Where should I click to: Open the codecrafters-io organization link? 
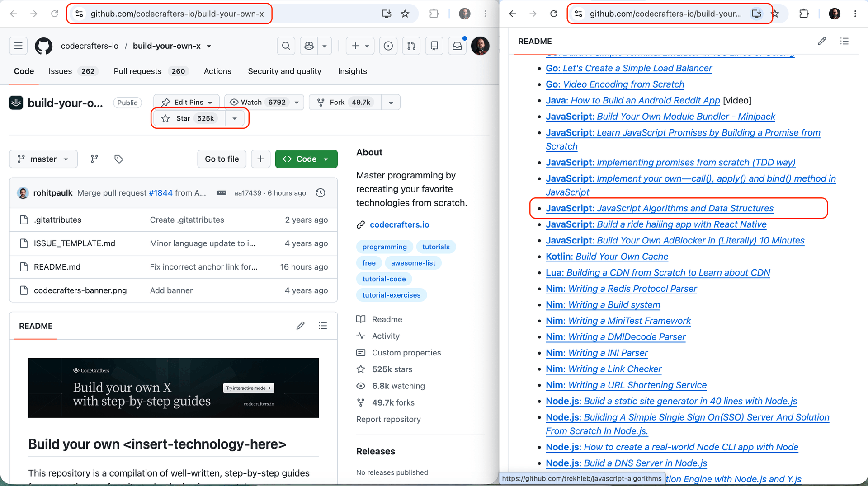(x=90, y=46)
